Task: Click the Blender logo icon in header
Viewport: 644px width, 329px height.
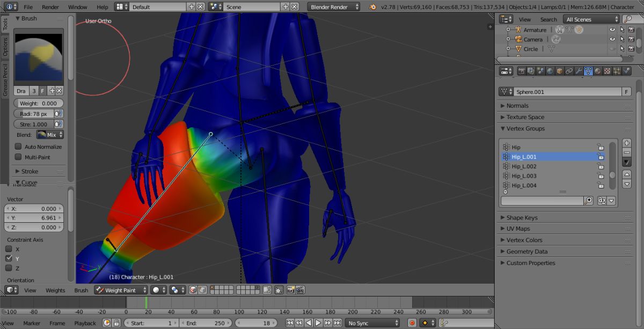Action: click(x=372, y=7)
